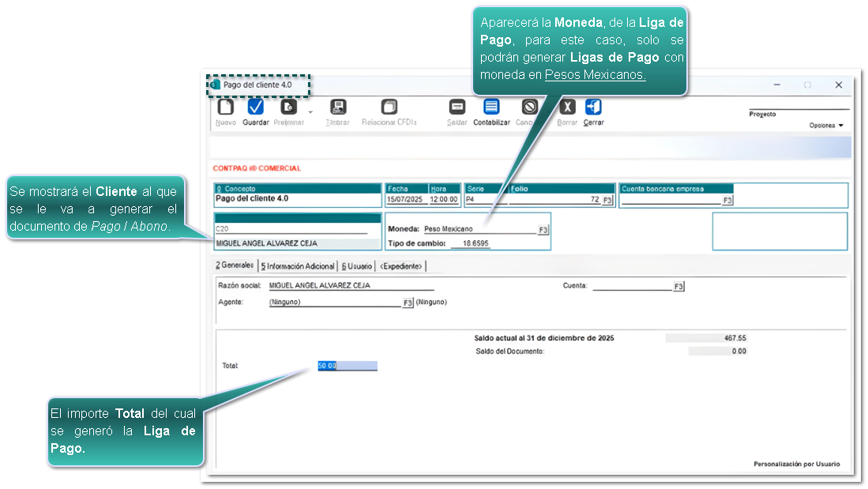Open the Opciones dropdown menu
Screen dimensions: 868x489
tap(826, 126)
